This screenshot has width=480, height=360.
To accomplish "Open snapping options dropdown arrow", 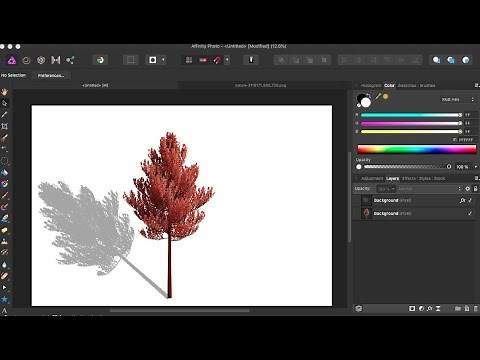I will 227,60.
